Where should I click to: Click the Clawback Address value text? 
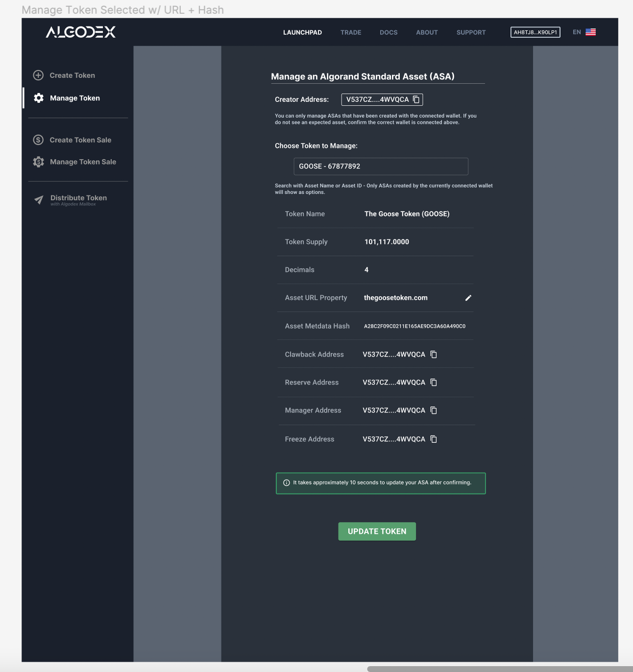click(x=394, y=355)
